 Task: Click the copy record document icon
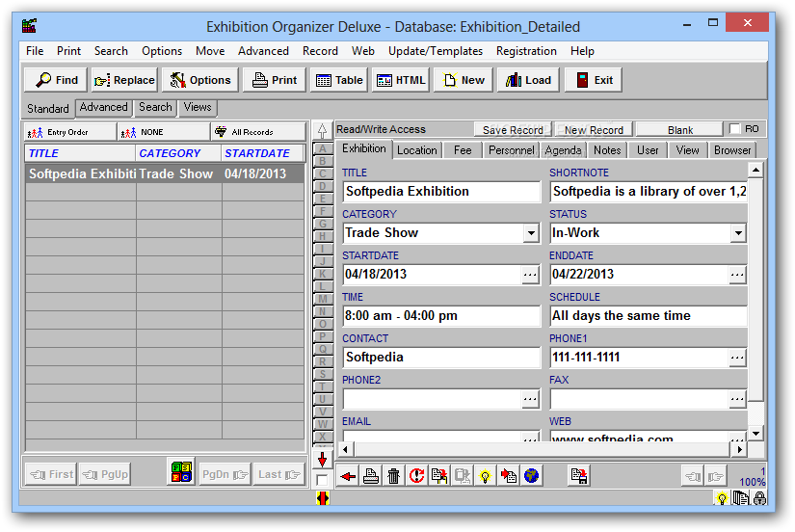click(439, 476)
